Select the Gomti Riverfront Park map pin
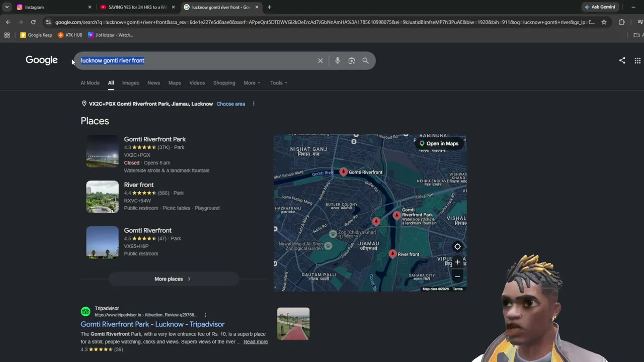 point(397,216)
